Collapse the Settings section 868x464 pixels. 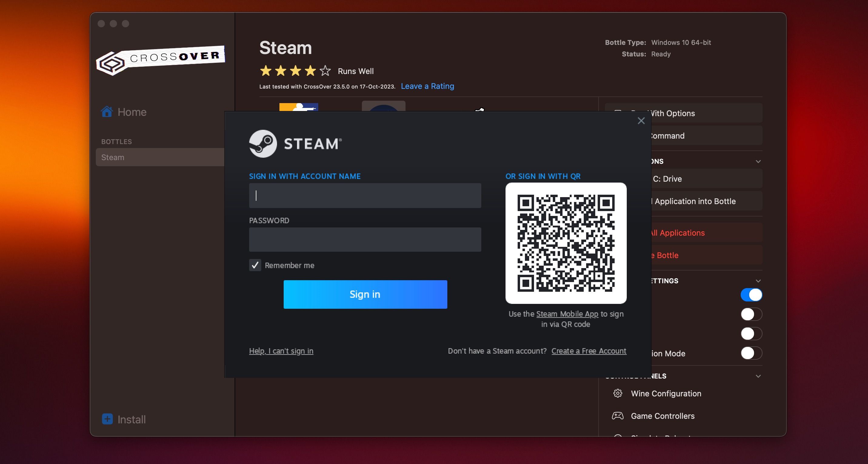pyautogui.click(x=758, y=281)
